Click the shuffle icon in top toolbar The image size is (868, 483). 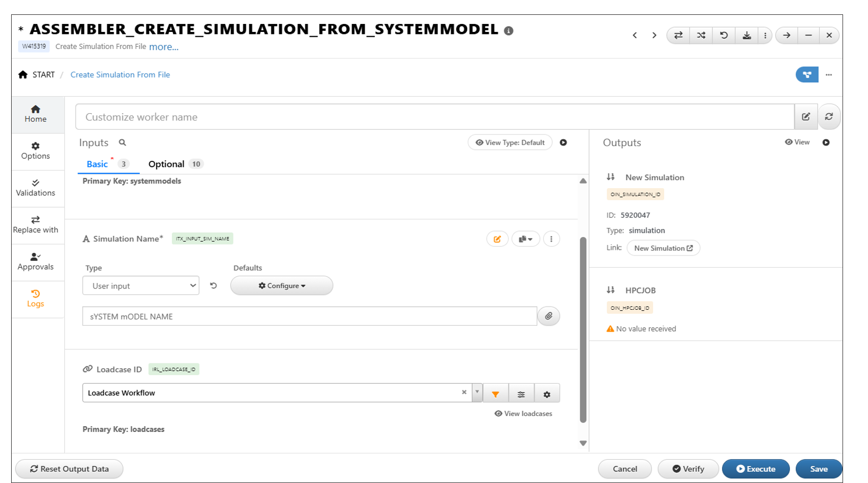click(x=701, y=36)
